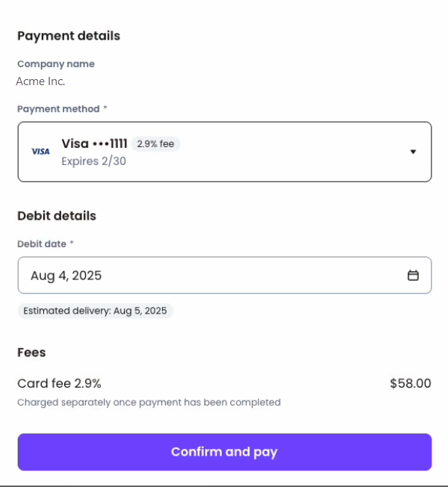
Task: Click the Expires 2/30 text
Action: 93,161
